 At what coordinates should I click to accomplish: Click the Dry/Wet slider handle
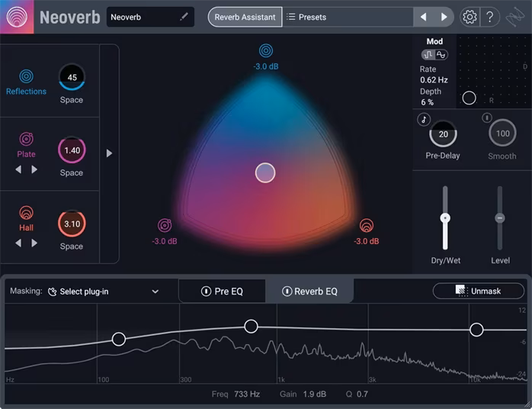pyautogui.click(x=445, y=218)
